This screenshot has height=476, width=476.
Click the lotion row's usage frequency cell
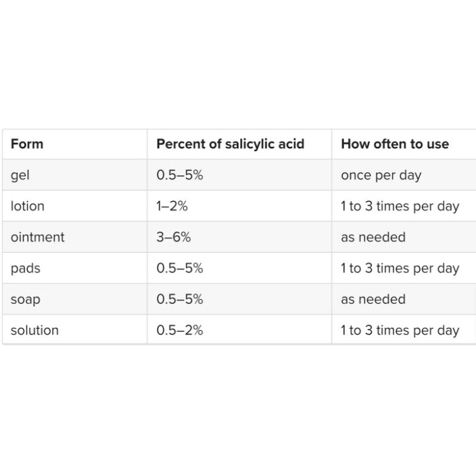point(400,206)
